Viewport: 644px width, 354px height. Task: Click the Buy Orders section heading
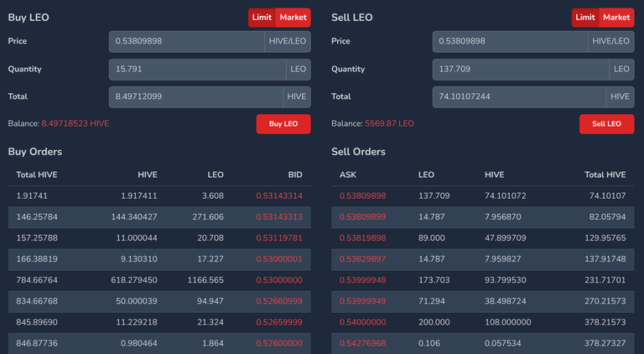35,152
